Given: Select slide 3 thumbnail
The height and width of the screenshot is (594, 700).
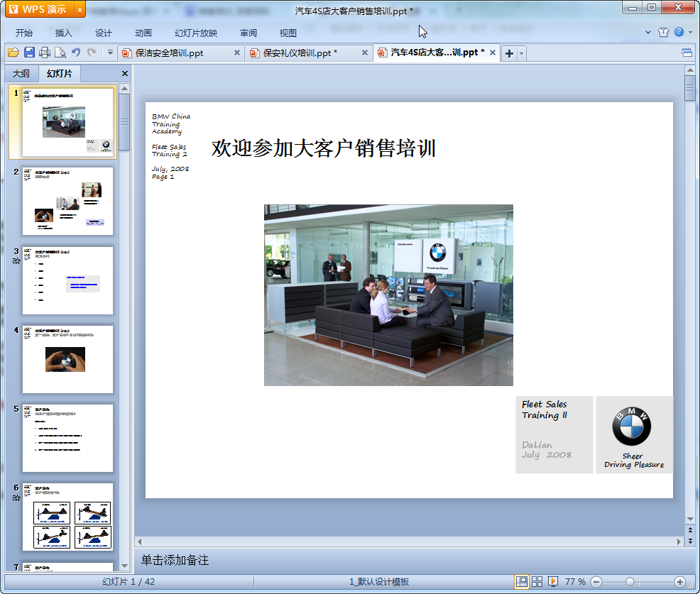Looking at the screenshot, I should click(x=68, y=280).
